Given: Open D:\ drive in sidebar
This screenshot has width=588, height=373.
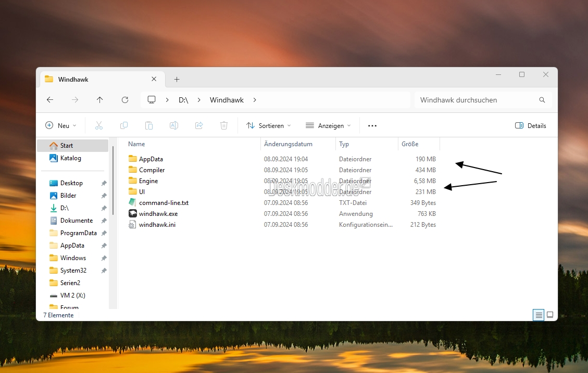Looking at the screenshot, I should click(x=65, y=208).
